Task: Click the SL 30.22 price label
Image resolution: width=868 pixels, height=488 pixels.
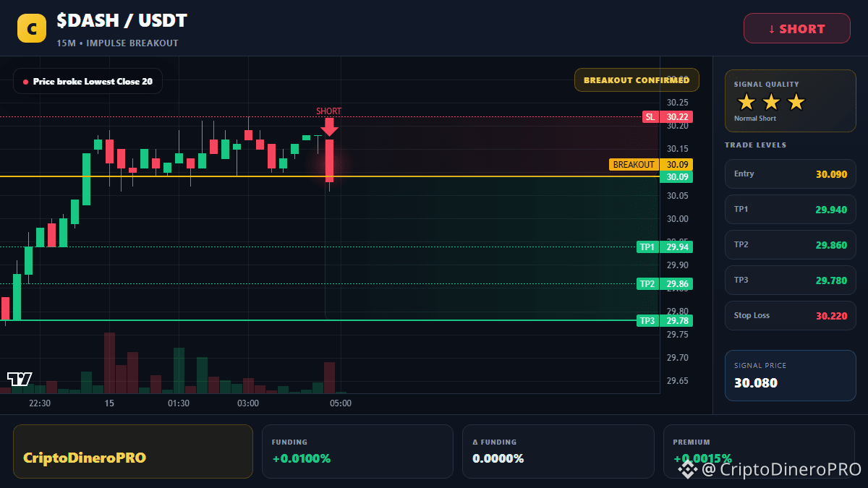Action: [667, 116]
